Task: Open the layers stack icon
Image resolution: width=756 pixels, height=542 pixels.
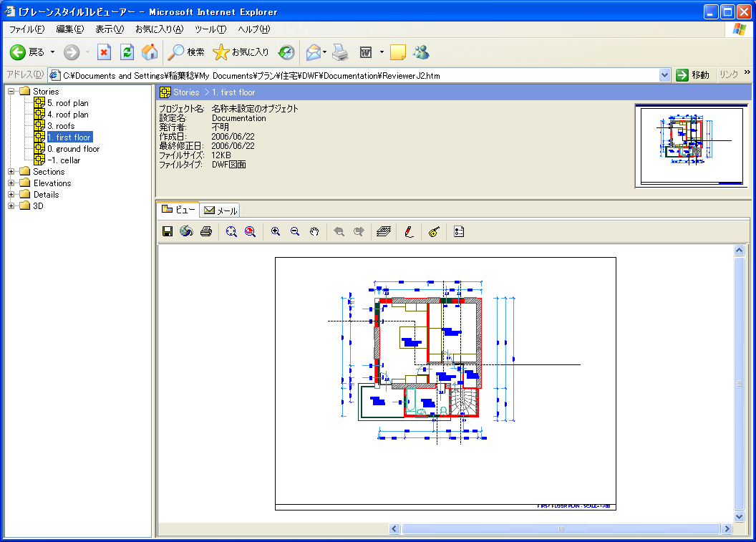Action: click(384, 231)
